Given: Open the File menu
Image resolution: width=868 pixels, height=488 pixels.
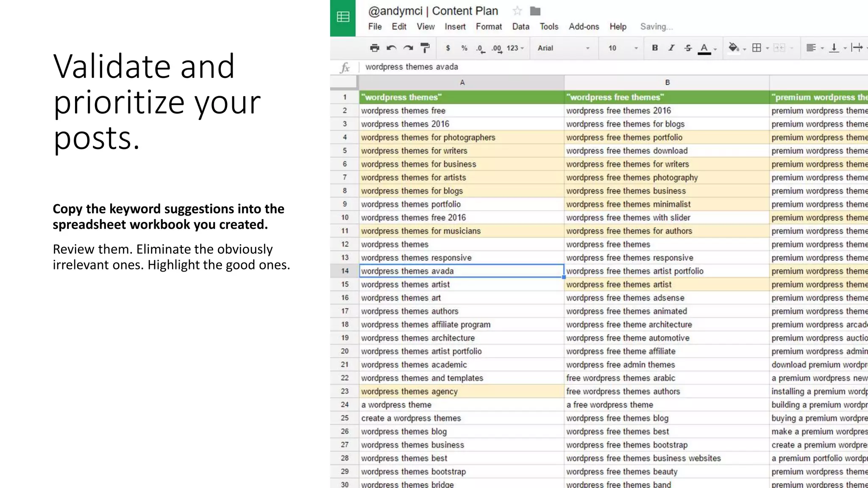Looking at the screenshot, I should point(375,26).
